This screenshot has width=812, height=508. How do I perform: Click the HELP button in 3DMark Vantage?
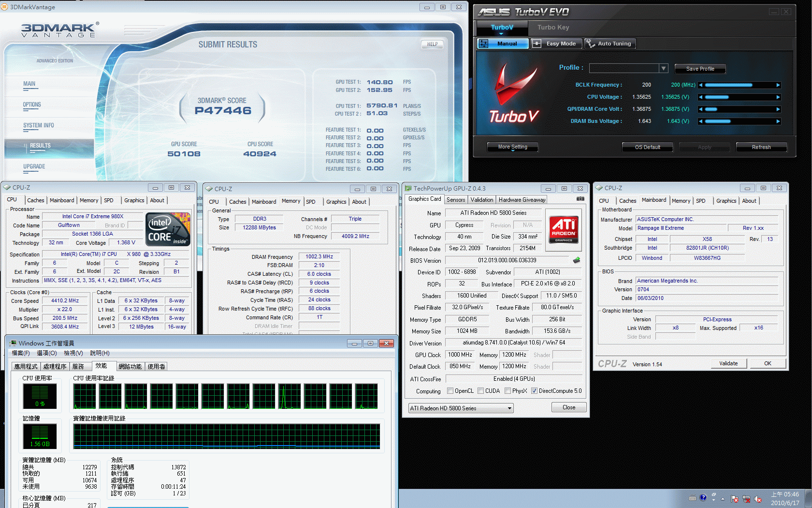433,44
